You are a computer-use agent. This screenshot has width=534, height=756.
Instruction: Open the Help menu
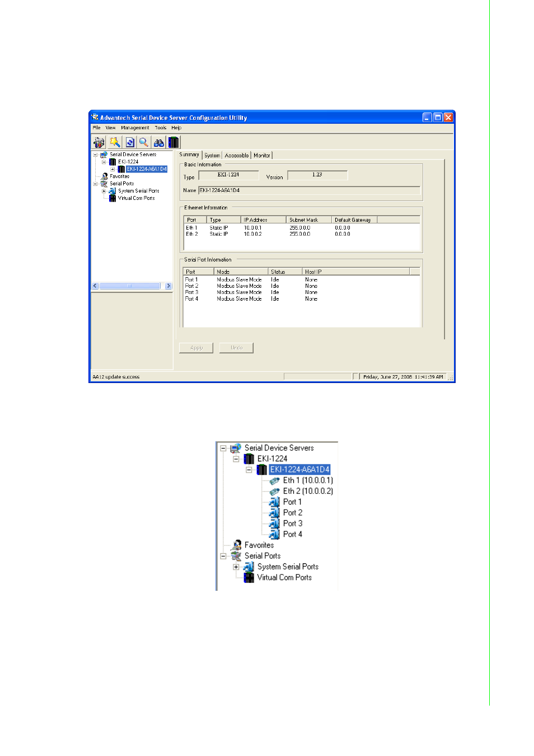tap(176, 128)
